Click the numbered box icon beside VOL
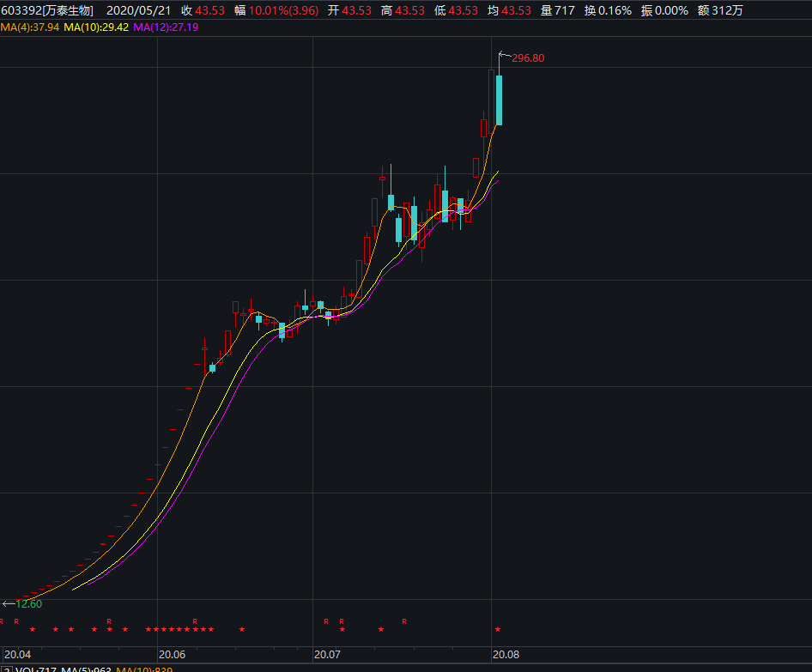Viewport: 812px width, 672px height. tap(6, 669)
